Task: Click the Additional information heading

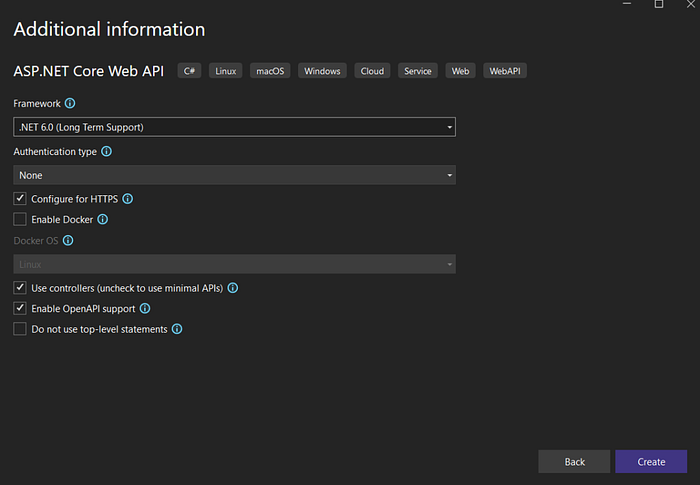Action: (109, 29)
